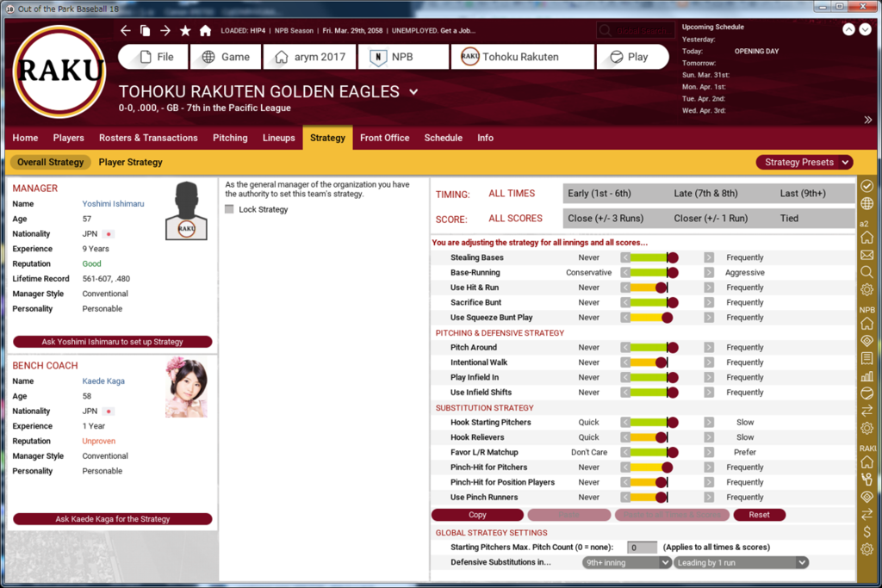Open the Player Strategy subtab
Screen dimensions: 882x588
(x=131, y=162)
